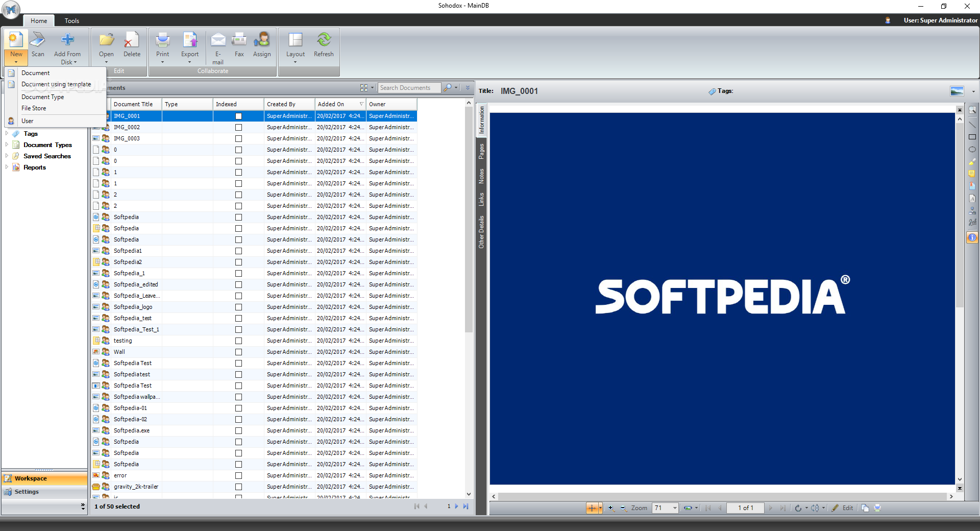Switch to the Tools ribbon tab
The height and width of the screenshot is (531, 980).
72,21
